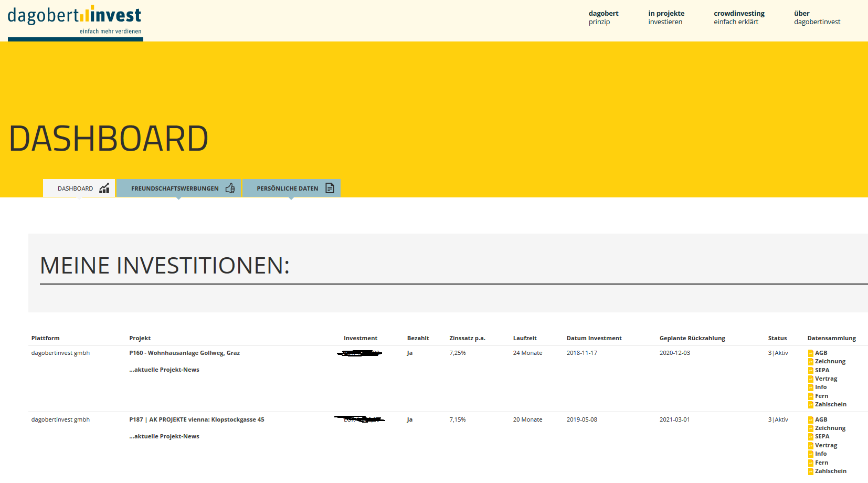Image resolution: width=868 pixels, height=483 pixels.
Task: Click the thumbs-up icon on Freundschaftswerbungen tab
Action: pyautogui.click(x=230, y=188)
